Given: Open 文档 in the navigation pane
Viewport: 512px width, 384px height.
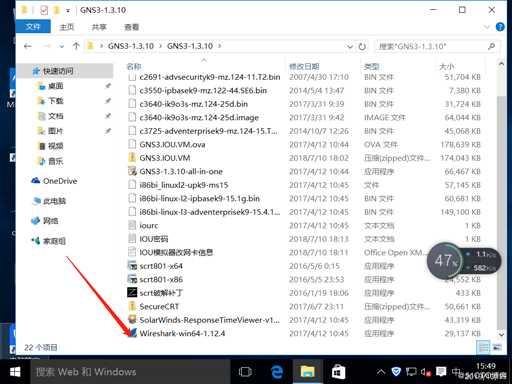Looking at the screenshot, I should tap(55, 116).
